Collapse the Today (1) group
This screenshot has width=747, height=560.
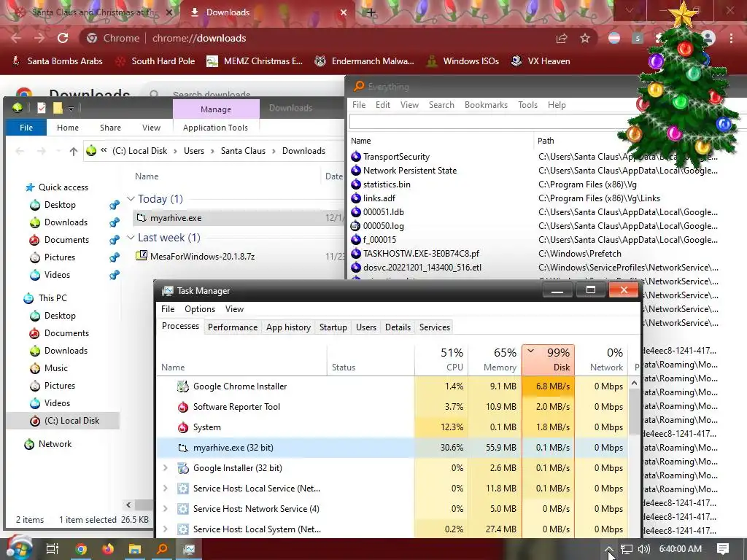tap(131, 198)
